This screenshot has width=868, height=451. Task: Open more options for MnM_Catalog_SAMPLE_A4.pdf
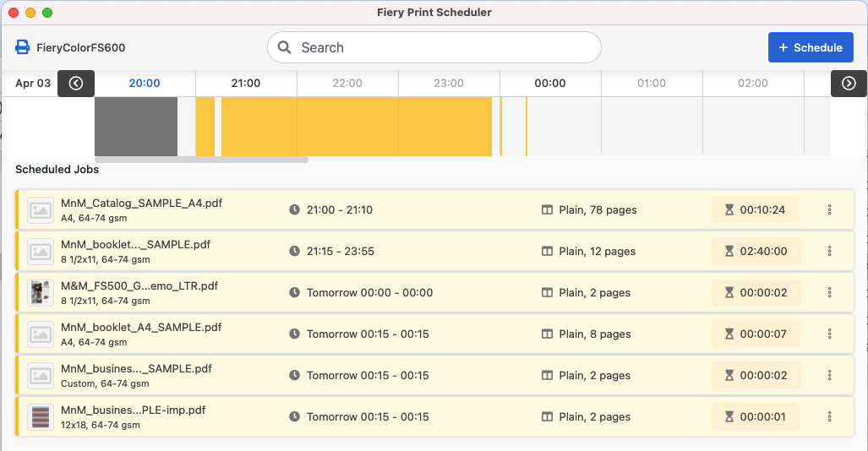[x=829, y=209]
